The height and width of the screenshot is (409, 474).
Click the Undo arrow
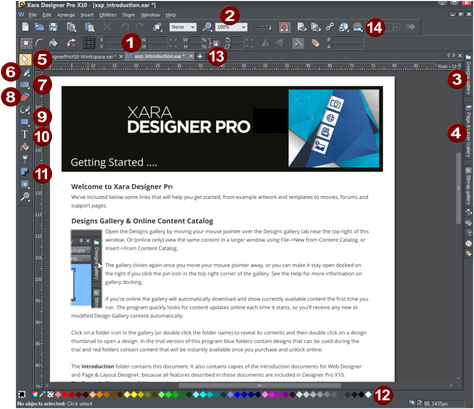point(125,27)
